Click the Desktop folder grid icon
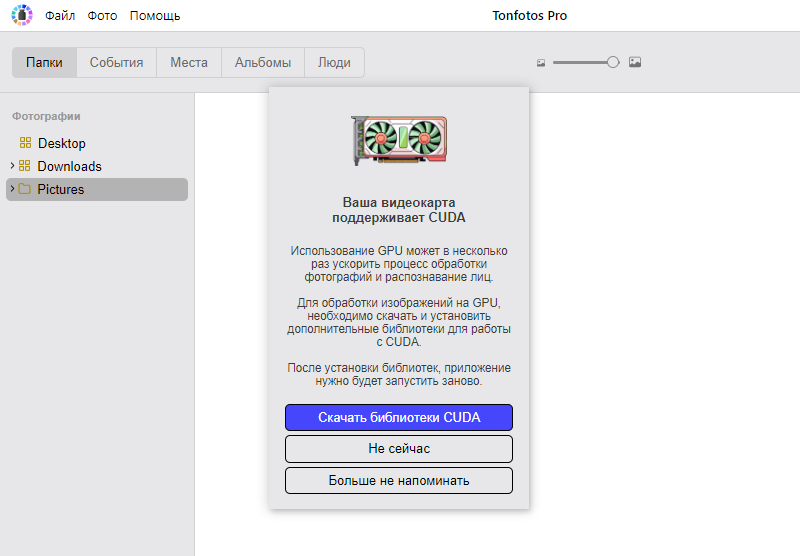 [26, 143]
